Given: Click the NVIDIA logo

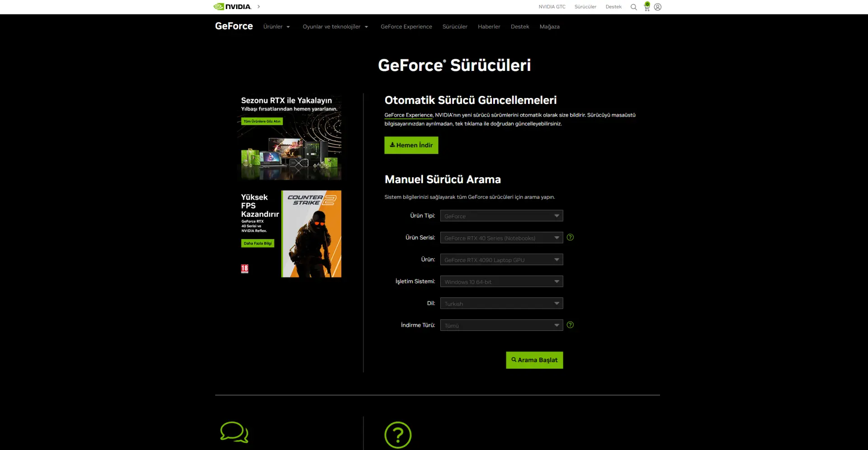Looking at the screenshot, I should click(x=232, y=7).
